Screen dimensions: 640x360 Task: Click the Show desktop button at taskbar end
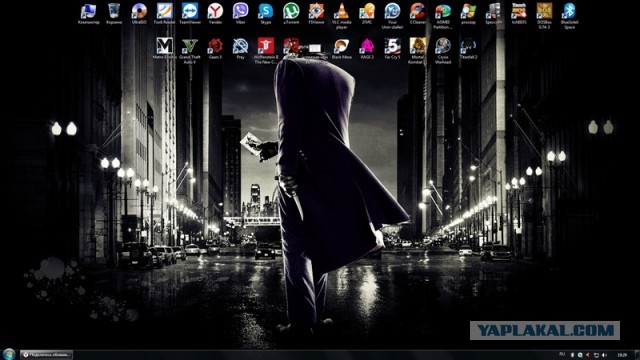coord(638,355)
